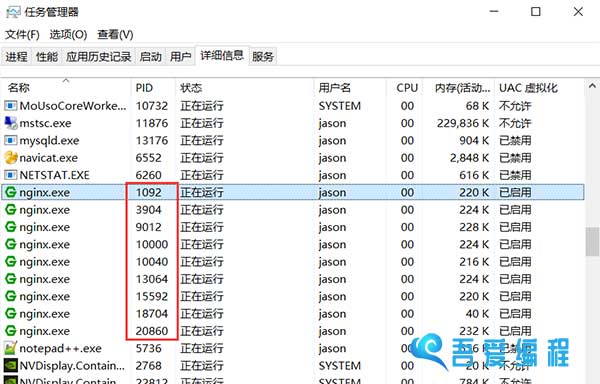The width and height of the screenshot is (600, 384).
Task: Click the nginx icon for PID 9012
Action: click(11, 227)
